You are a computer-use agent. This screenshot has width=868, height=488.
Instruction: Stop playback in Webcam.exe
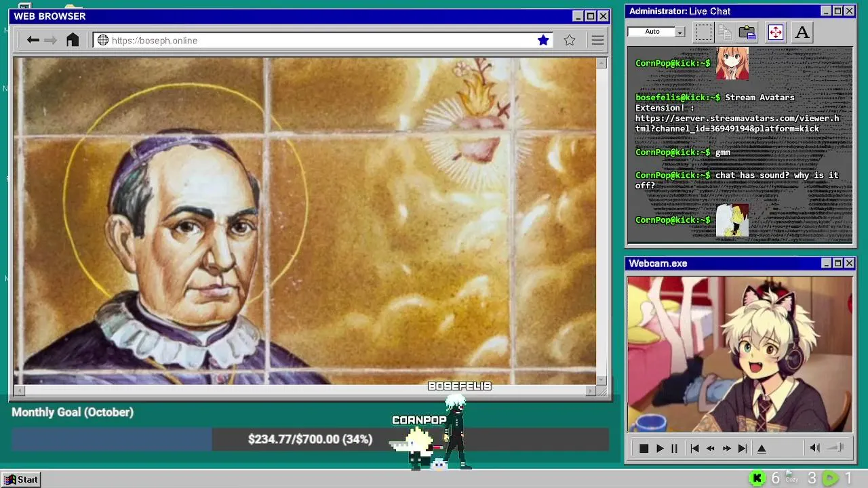click(644, 448)
